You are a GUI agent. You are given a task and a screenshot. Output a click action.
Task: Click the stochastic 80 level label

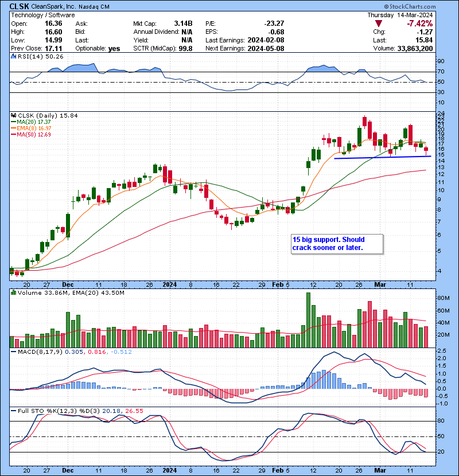pyautogui.click(x=441, y=421)
